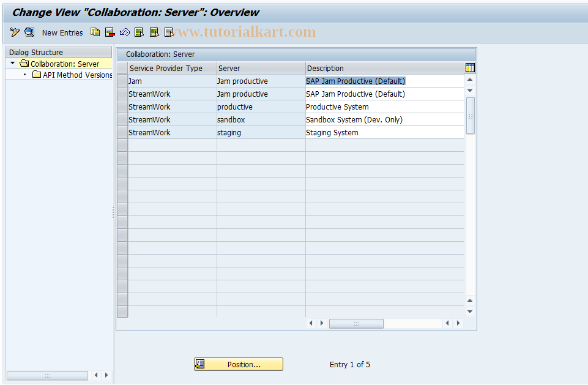Open API Method Versions folder
Image resolution: width=588 pixels, height=385 pixels.
[x=73, y=75]
